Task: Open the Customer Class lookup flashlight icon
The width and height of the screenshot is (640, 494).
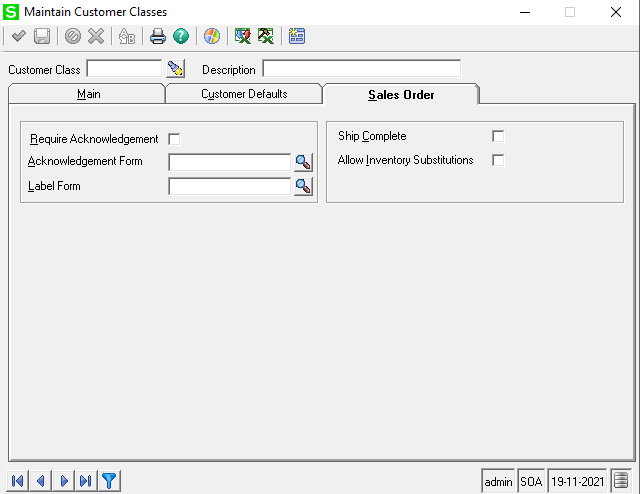Action: click(x=176, y=69)
